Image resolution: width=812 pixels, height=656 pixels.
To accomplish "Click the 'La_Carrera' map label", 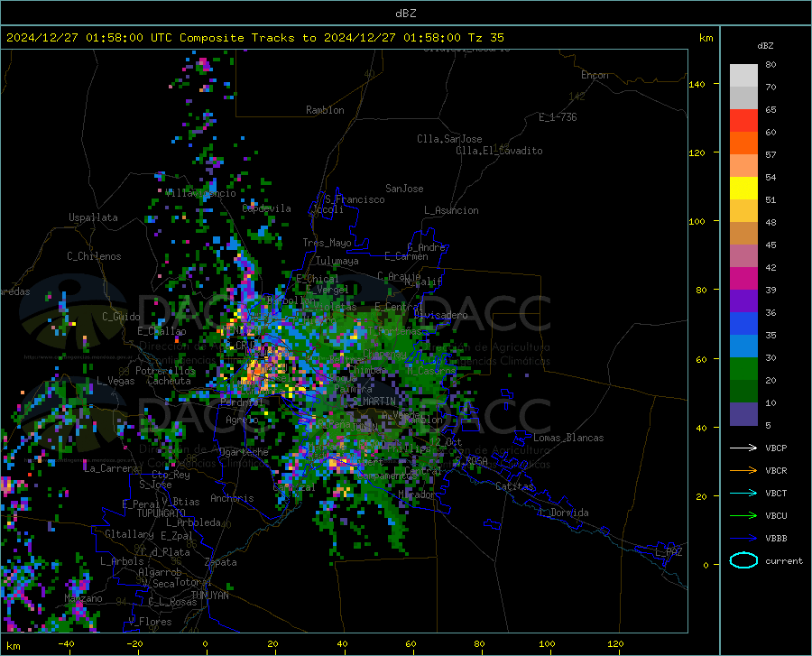I will point(111,468).
